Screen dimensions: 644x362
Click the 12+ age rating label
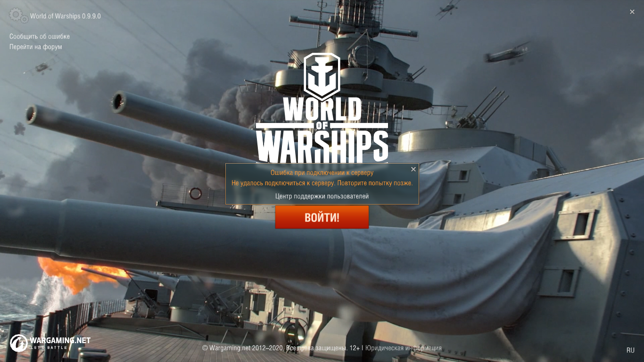[355, 348]
